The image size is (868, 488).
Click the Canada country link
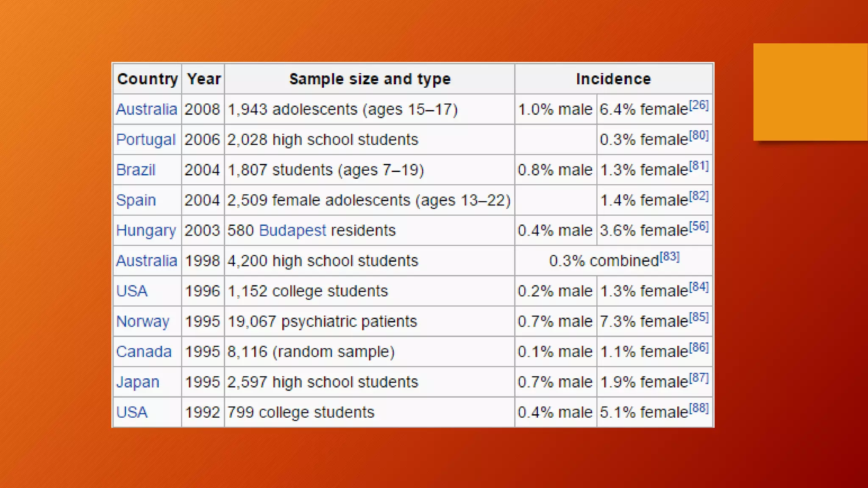[144, 352]
